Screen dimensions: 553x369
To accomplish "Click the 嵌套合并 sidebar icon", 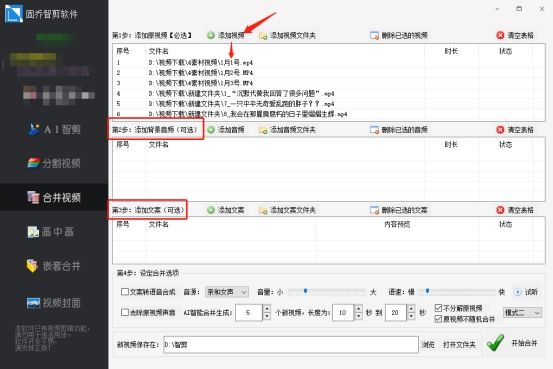I will pyautogui.click(x=32, y=266).
